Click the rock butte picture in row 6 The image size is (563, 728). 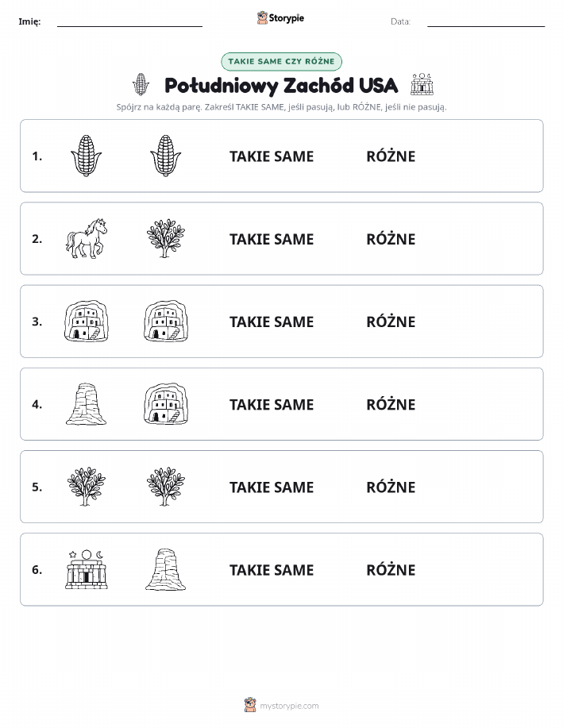165,569
